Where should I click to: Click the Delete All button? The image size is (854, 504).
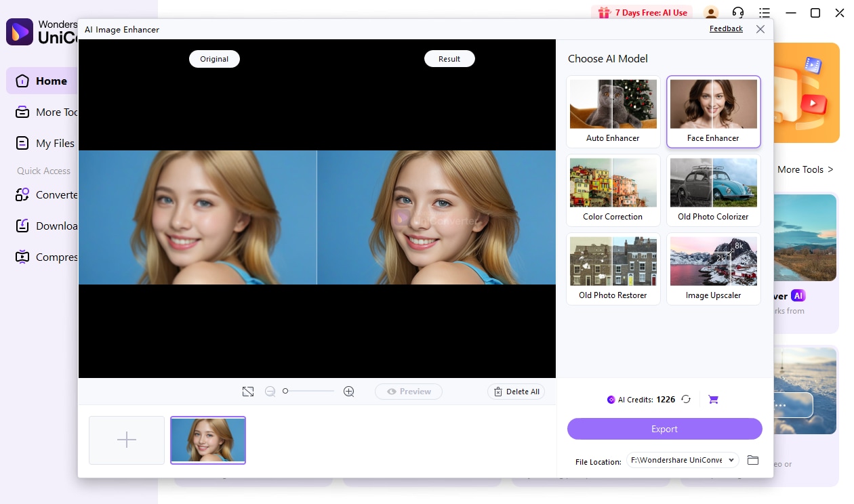(x=516, y=392)
